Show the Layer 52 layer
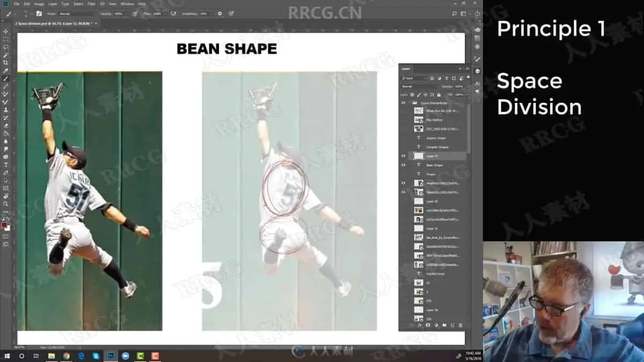The image size is (644, 362). 403,201
